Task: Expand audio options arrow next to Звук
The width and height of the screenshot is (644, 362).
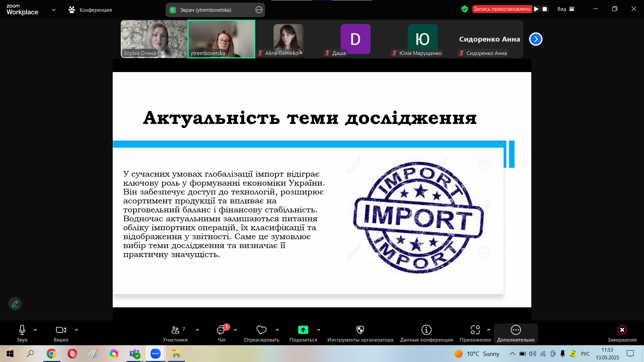Action: [x=35, y=330]
